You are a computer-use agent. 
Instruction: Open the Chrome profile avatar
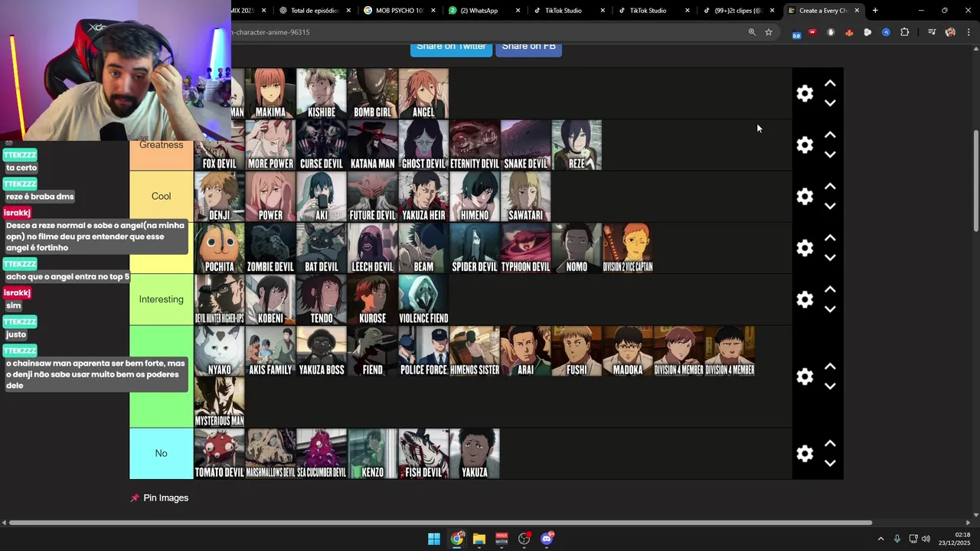pyautogui.click(x=950, y=32)
